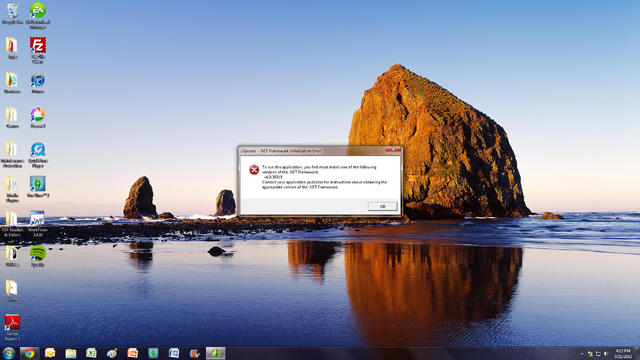Select the FileZilla Client desktop shortcut
This screenshot has height=360, width=640.
click(38, 50)
